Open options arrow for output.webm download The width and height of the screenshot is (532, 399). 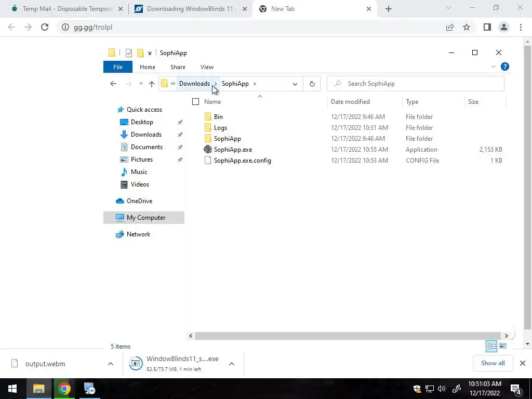pyautogui.click(x=111, y=364)
